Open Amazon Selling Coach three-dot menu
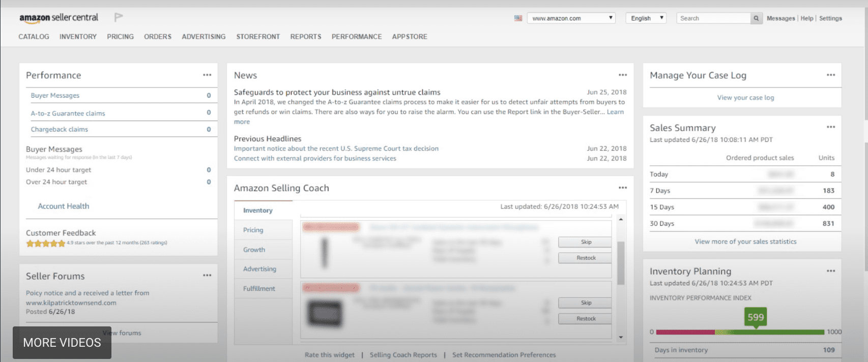Screen dimensions: 868x362 point(623,188)
